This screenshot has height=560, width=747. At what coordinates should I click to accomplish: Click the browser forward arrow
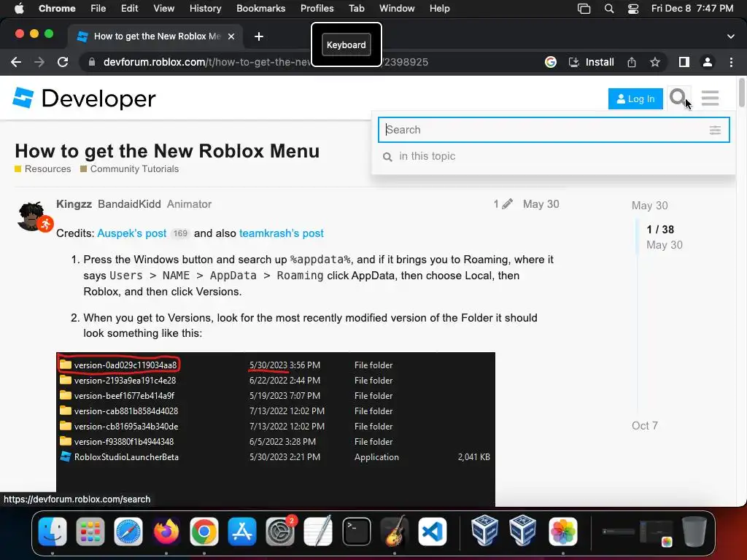pos(39,62)
